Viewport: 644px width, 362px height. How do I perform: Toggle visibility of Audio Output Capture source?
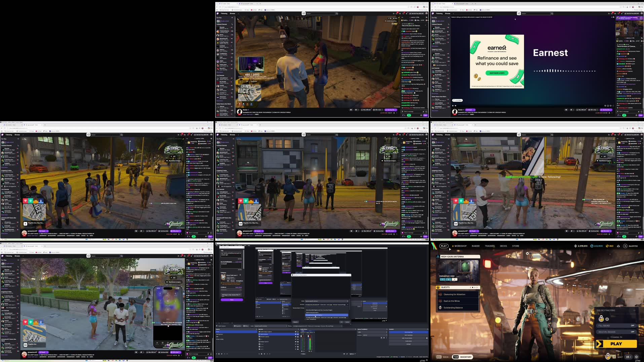click(x=296, y=332)
